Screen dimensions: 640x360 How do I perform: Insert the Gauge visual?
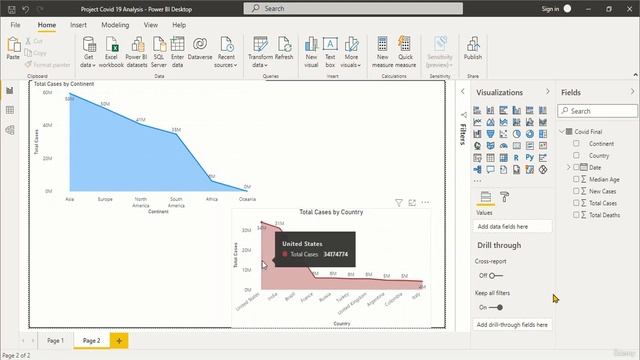click(503, 146)
